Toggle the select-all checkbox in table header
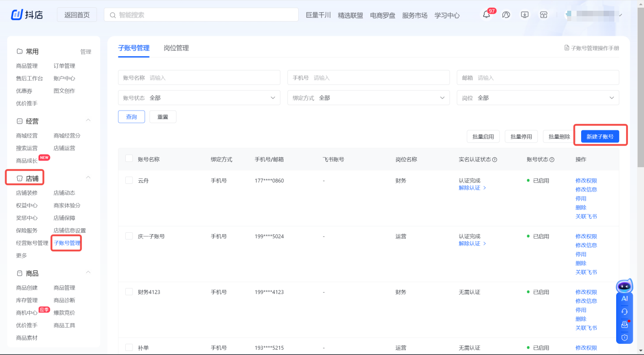The image size is (644, 355). tap(129, 159)
